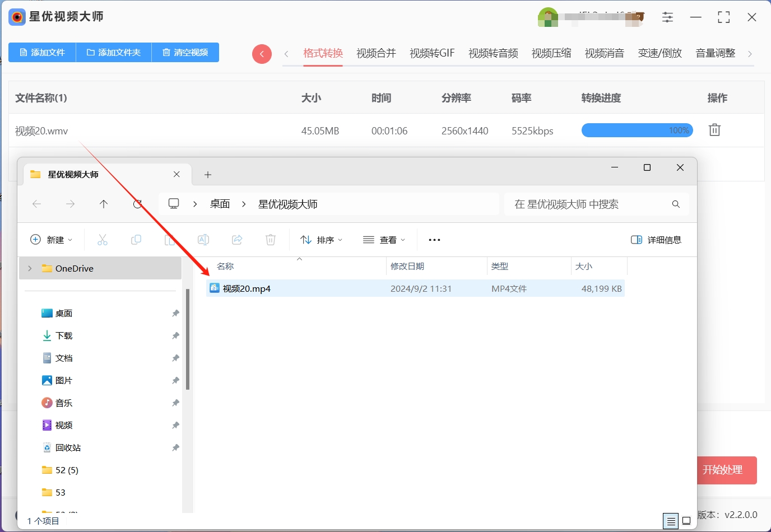Switch to the 视频转GIF tab
The image size is (771, 532).
[432, 53]
